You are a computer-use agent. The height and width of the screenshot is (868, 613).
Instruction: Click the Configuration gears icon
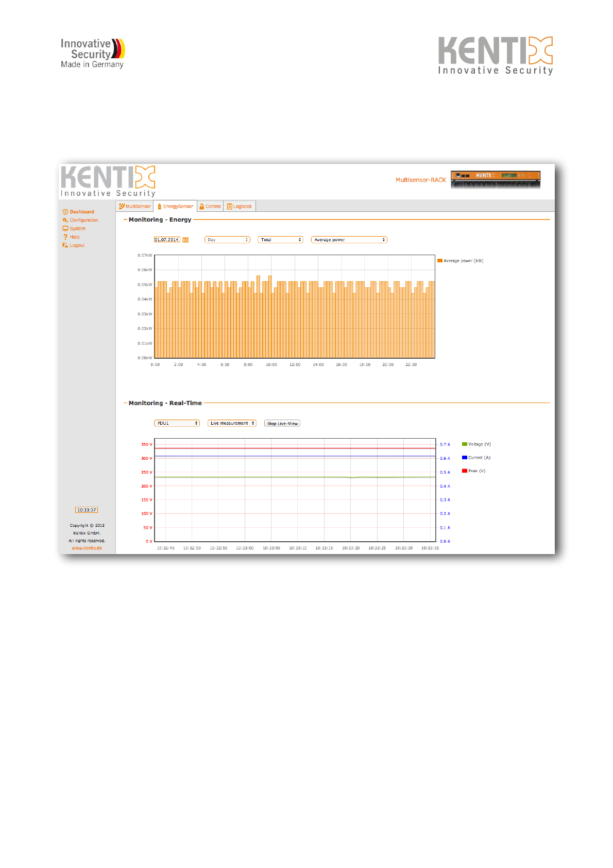pos(65,220)
